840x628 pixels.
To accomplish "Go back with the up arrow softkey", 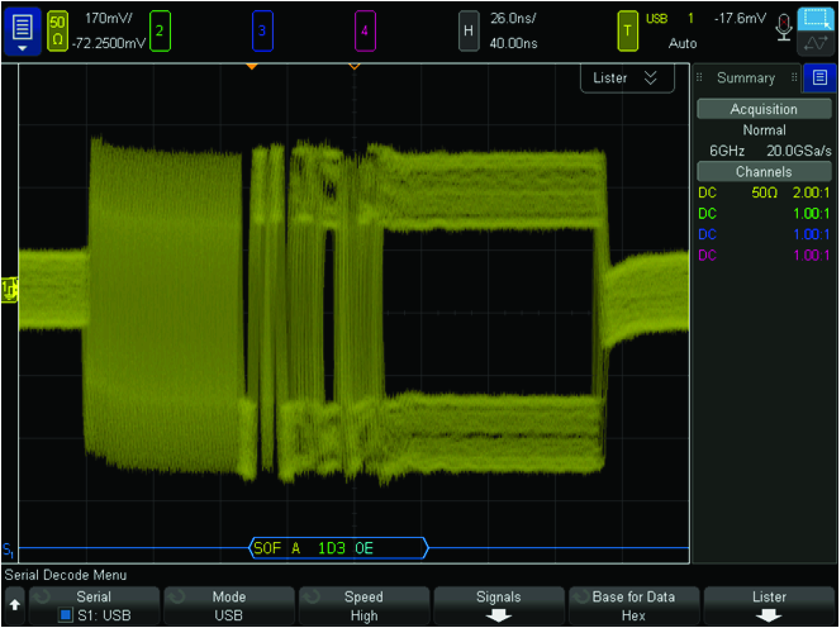I will (15, 605).
